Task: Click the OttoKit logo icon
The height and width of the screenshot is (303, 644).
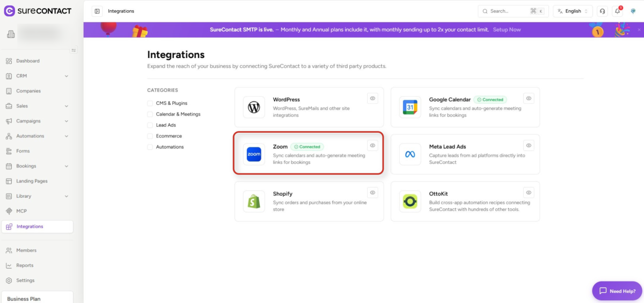Action: (410, 201)
